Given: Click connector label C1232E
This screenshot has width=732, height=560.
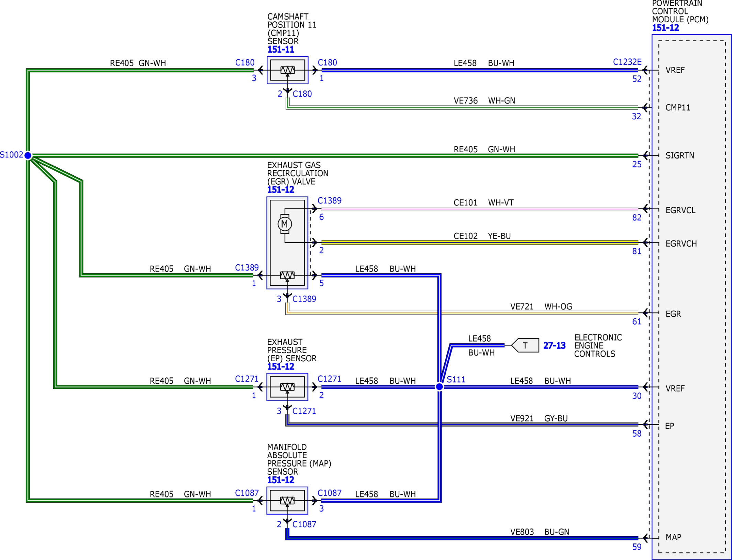Looking at the screenshot, I should pos(627,62).
